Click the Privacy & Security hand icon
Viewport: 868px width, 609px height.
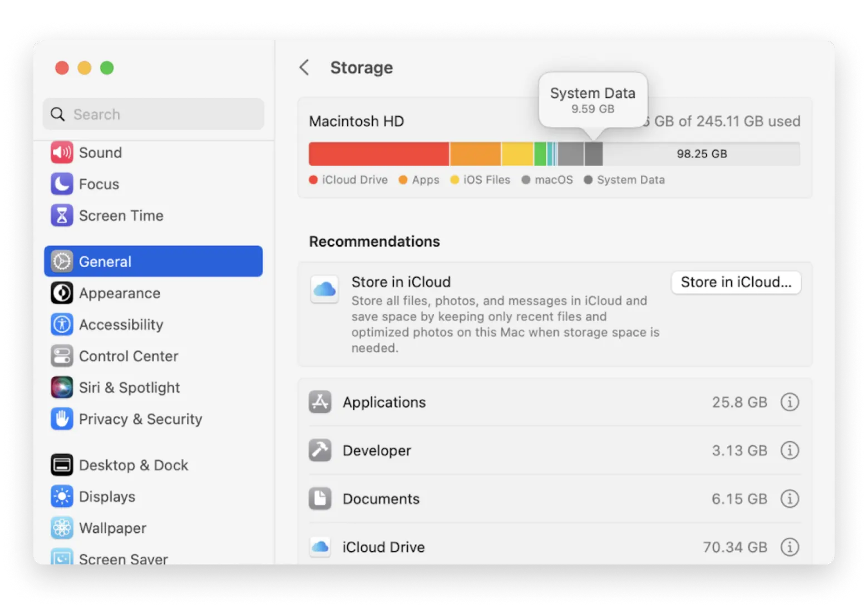(62, 419)
